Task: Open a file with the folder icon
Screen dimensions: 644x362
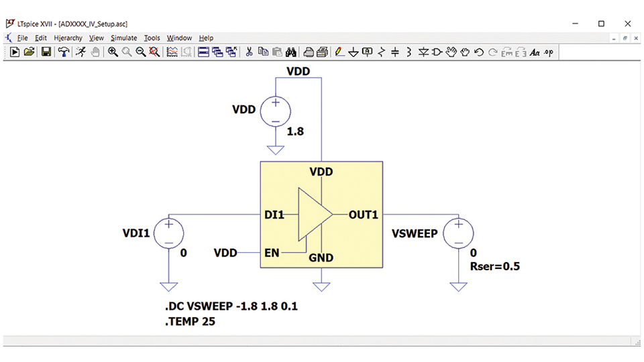Action: click(29, 52)
